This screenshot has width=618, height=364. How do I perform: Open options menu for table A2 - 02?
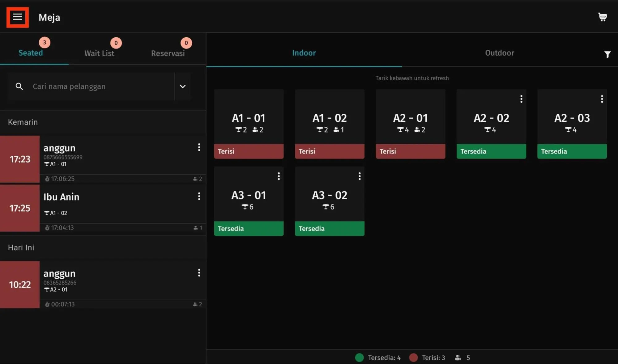[521, 99]
